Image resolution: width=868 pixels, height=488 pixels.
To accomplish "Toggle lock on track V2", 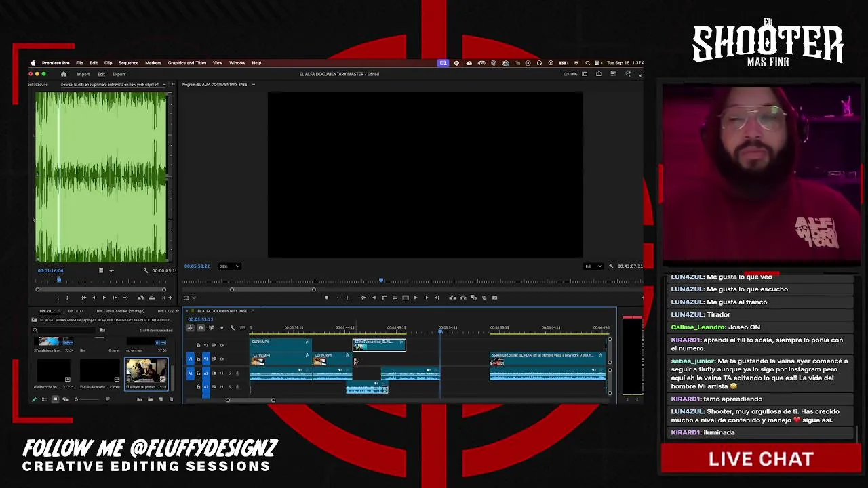I will point(198,346).
